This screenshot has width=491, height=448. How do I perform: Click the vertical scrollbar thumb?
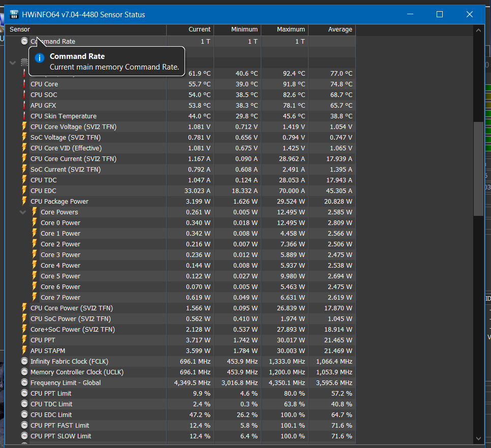478,169
